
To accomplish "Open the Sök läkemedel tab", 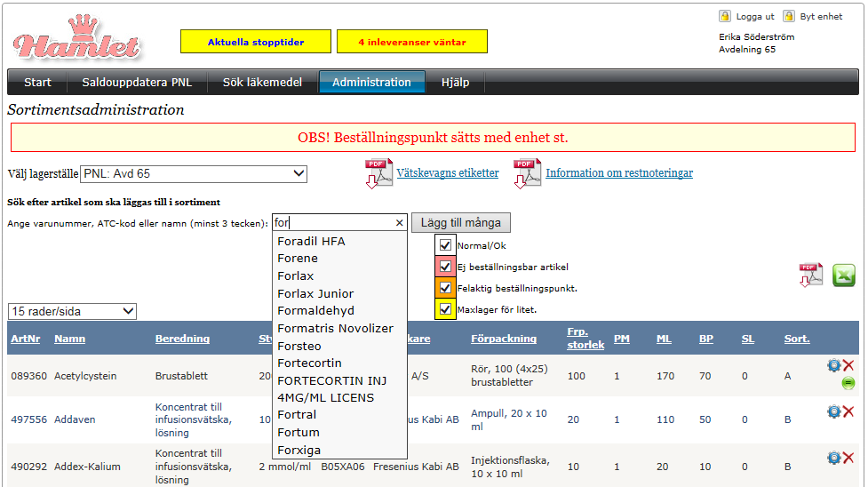I will pyautogui.click(x=262, y=82).
